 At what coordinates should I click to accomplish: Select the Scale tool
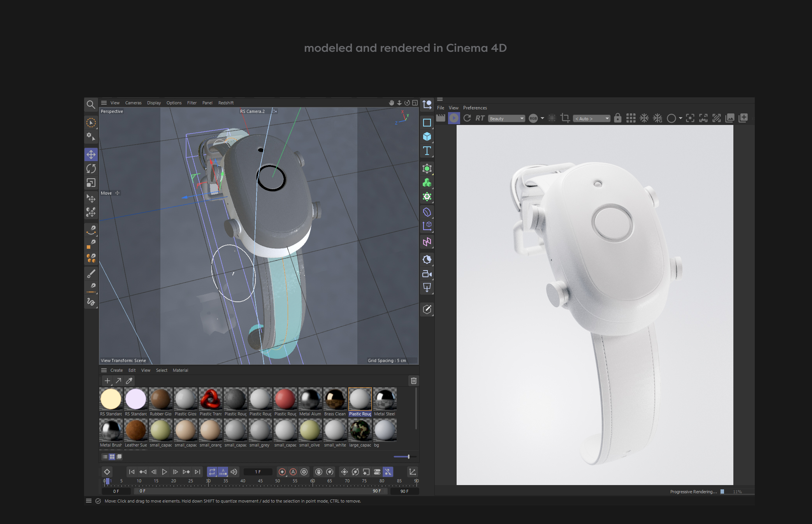click(x=91, y=183)
